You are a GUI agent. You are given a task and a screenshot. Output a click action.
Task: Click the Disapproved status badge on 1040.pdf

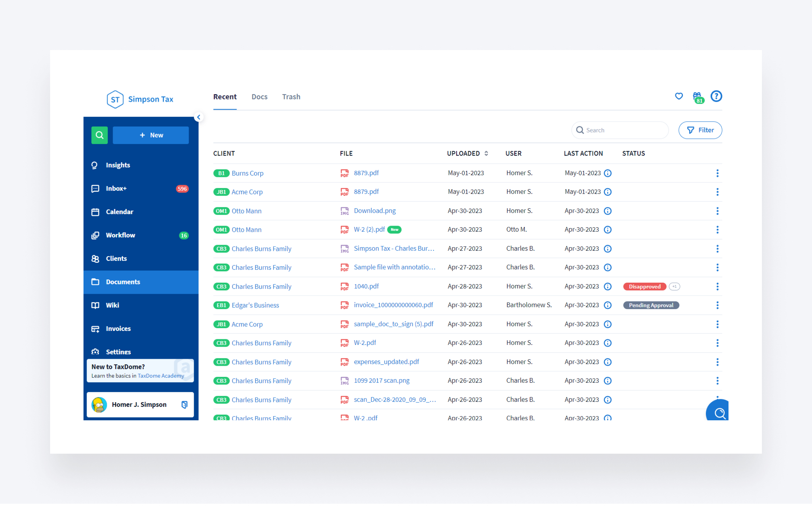[x=644, y=286]
